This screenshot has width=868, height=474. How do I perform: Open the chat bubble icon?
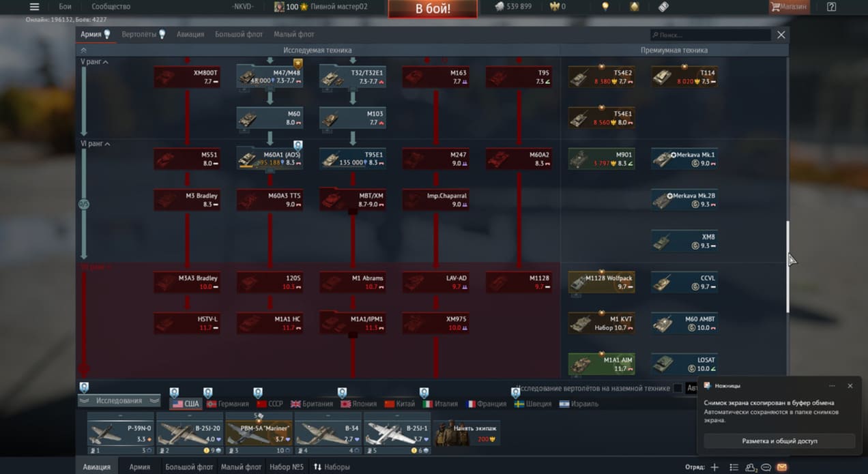tap(766, 467)
